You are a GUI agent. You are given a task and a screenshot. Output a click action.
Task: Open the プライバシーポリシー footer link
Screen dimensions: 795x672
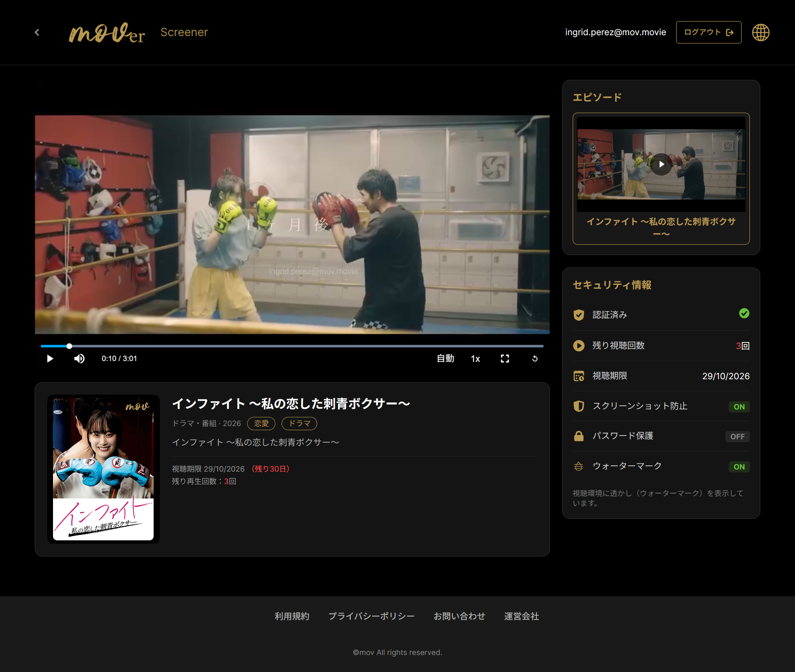pyautogui.click(x=371, y=616)
